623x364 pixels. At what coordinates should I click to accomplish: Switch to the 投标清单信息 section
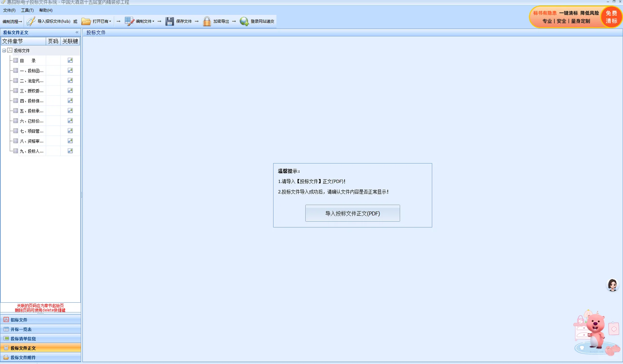pos(41,338)
